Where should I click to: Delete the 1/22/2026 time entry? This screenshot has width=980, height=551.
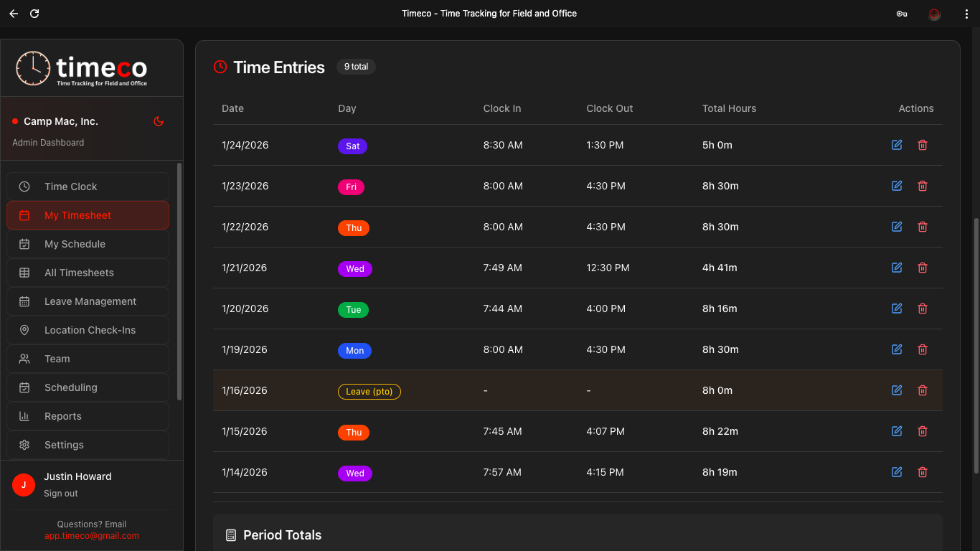click(x=923, y=227)
